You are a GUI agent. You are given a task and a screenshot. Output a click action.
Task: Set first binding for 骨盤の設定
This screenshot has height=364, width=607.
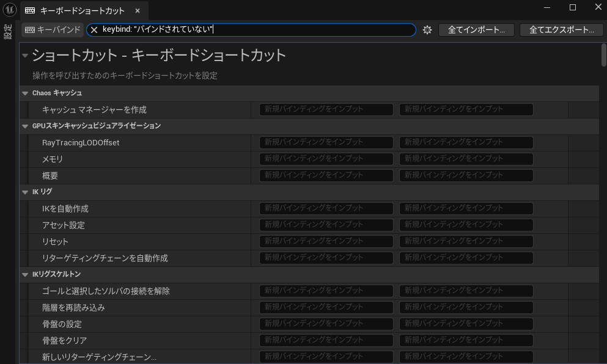tap(326, 324)
